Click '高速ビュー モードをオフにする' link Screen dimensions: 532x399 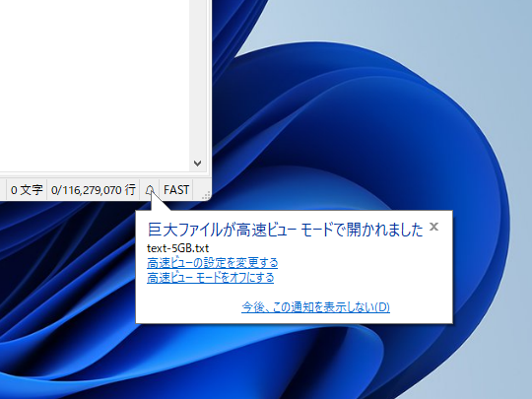[x=210, y=278]
